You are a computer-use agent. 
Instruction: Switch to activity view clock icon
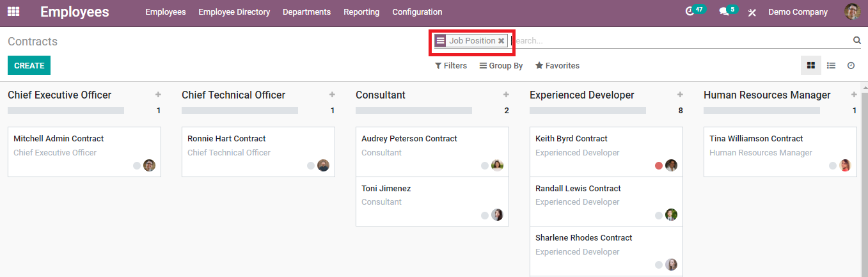851,65
